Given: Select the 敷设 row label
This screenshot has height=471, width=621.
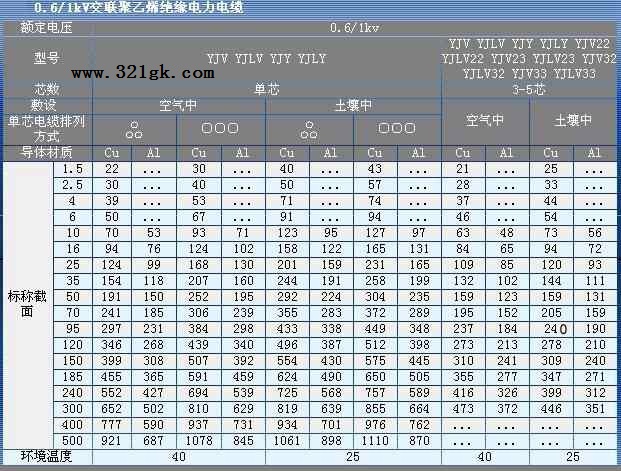Looking at the screenshot, I should (44, 105).
